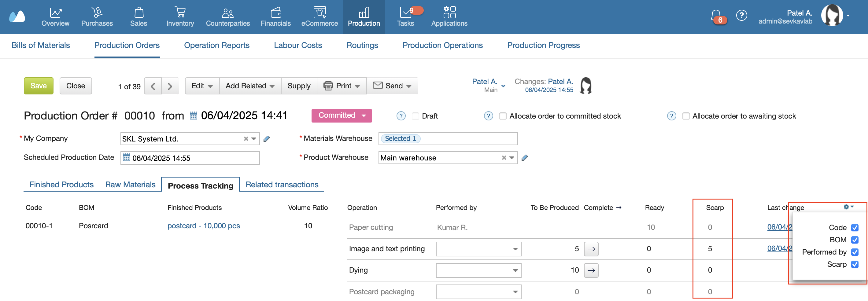Image resolution: width=868 pixels, height=301 pixels.
Task: Open postcard - 10,000 pcs link
Action: tap(204, 226)
